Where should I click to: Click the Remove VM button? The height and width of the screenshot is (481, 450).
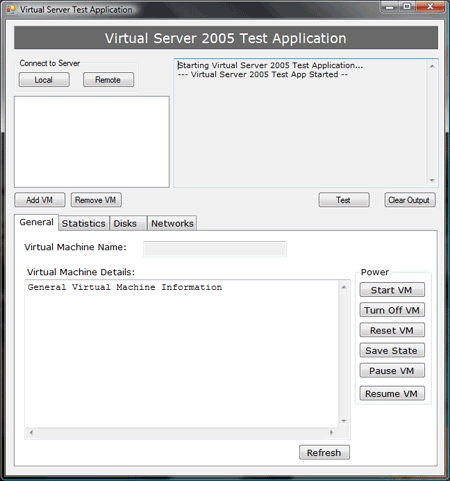(x=96, y=200)
